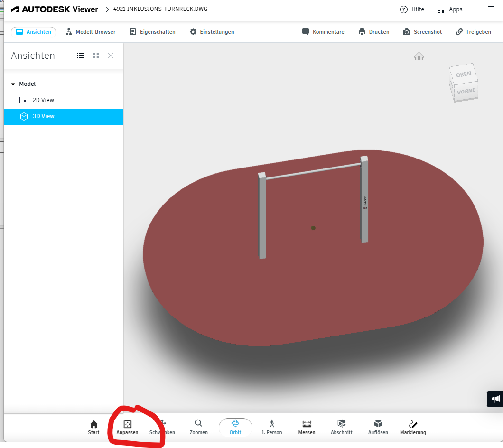Select the Anpassen fit-to-view tool
The height and width of the screenshot is (448, 503).
click(127, 427)
